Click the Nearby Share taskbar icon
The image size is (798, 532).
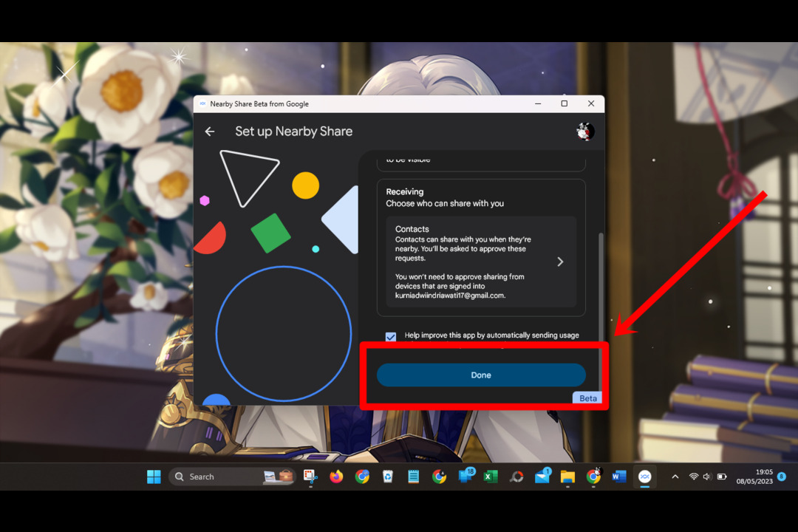point(645,477)
